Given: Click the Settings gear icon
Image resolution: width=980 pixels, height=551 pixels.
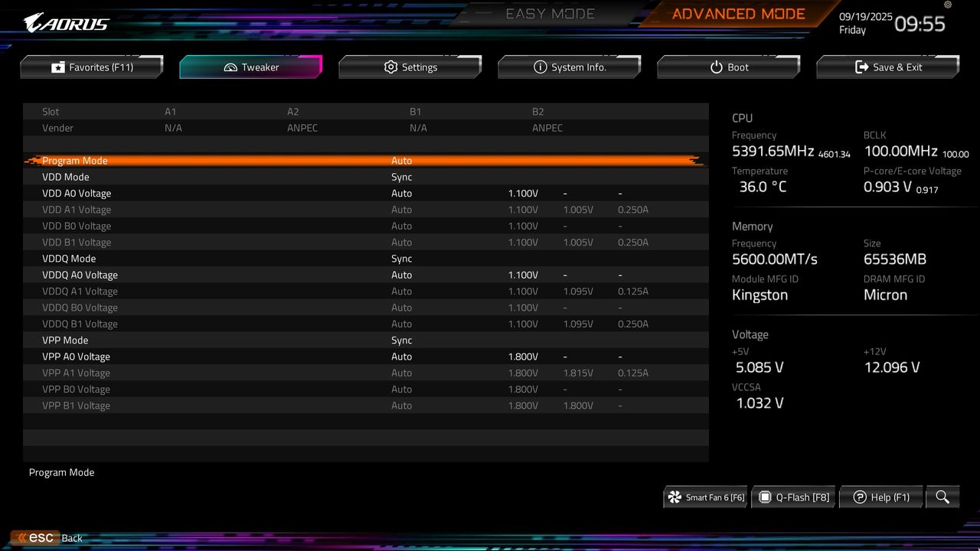Looking at the screenshot, I should coord(390,67).
